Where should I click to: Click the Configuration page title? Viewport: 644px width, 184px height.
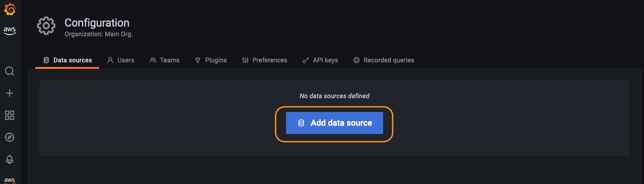(97, 22)
